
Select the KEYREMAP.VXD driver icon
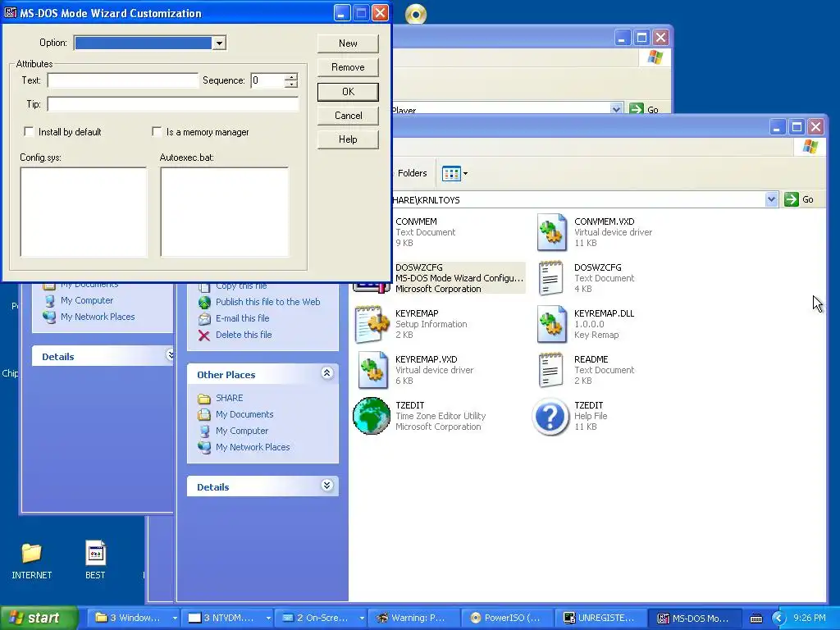click(x=373, y=370)
